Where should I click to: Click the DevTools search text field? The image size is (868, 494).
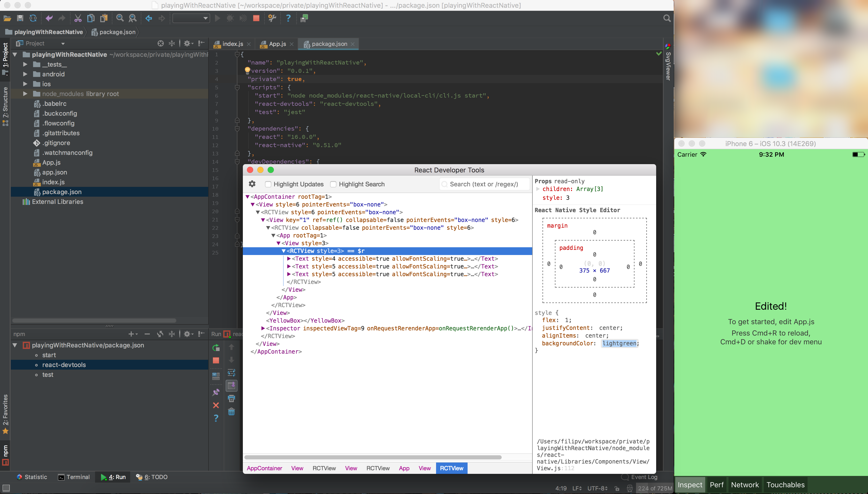tap(484, 184)
